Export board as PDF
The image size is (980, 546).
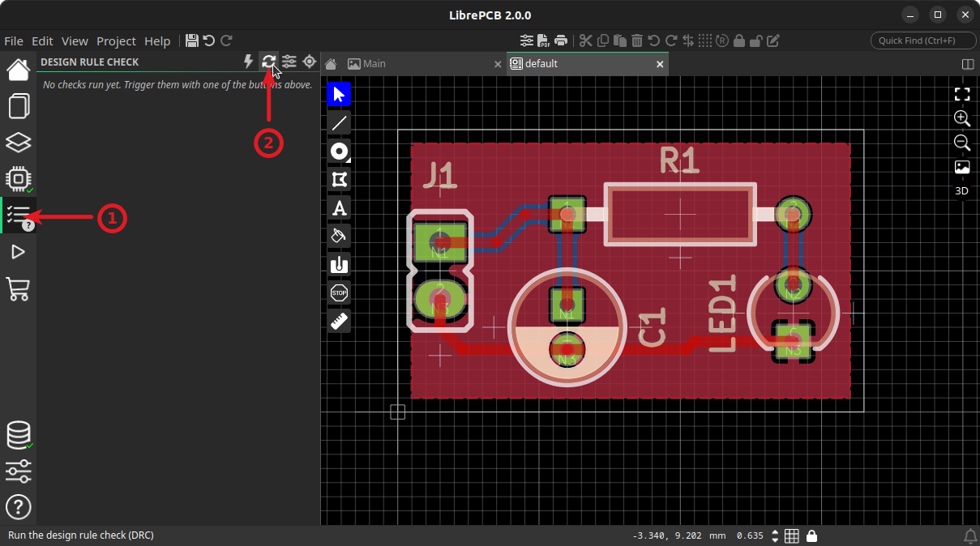click(544, 41)
